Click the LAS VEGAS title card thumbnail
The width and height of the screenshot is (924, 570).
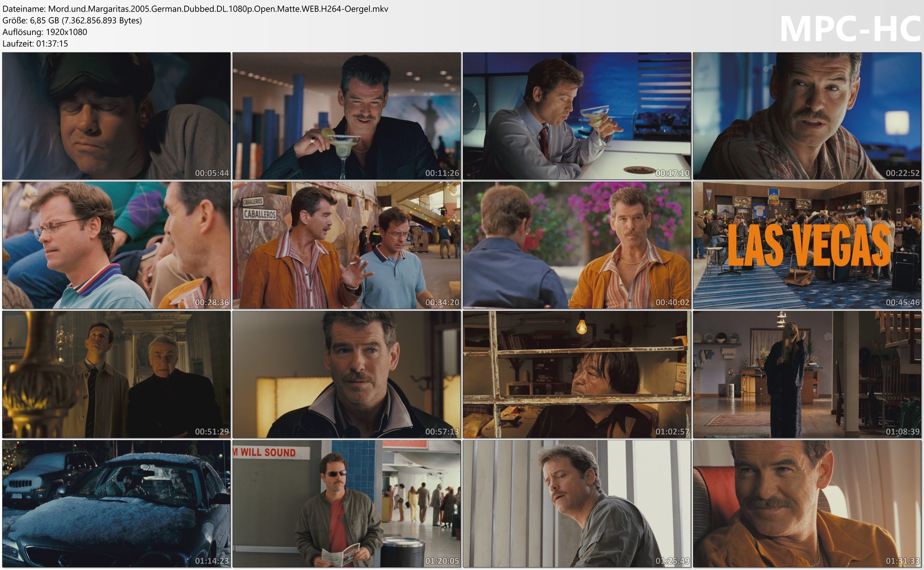[x=807, y=245]
